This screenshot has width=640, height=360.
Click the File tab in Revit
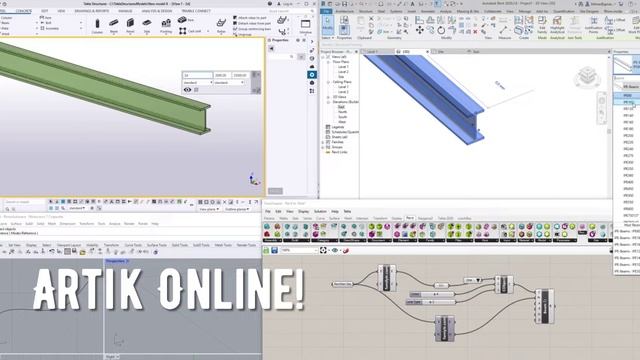point(326,11)
